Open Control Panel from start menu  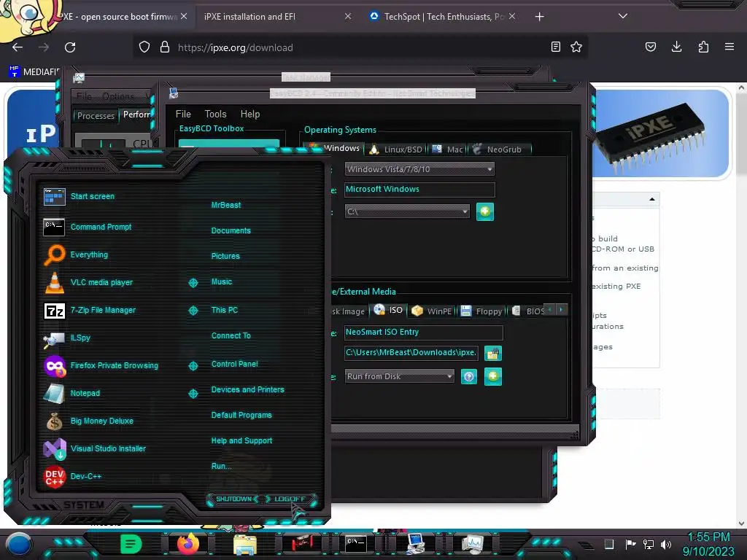tap(234, 364)
